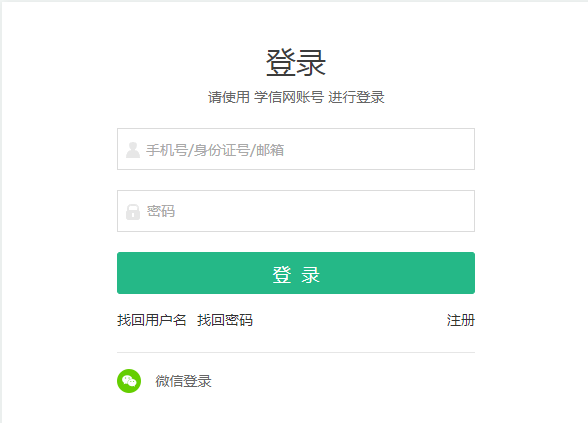Click the gray left page margin strip
This screenshot has width=588, height=423.
pos(1,212)
